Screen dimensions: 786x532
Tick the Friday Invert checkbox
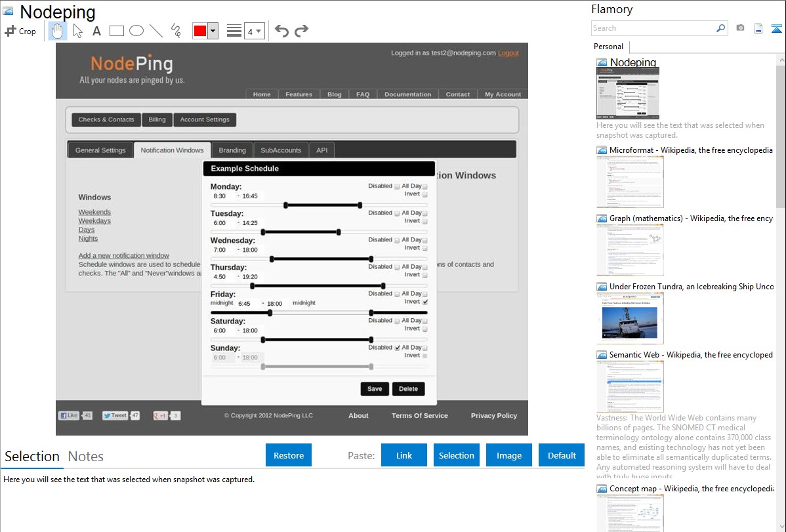pyautogui.click(x=425, y=302)
